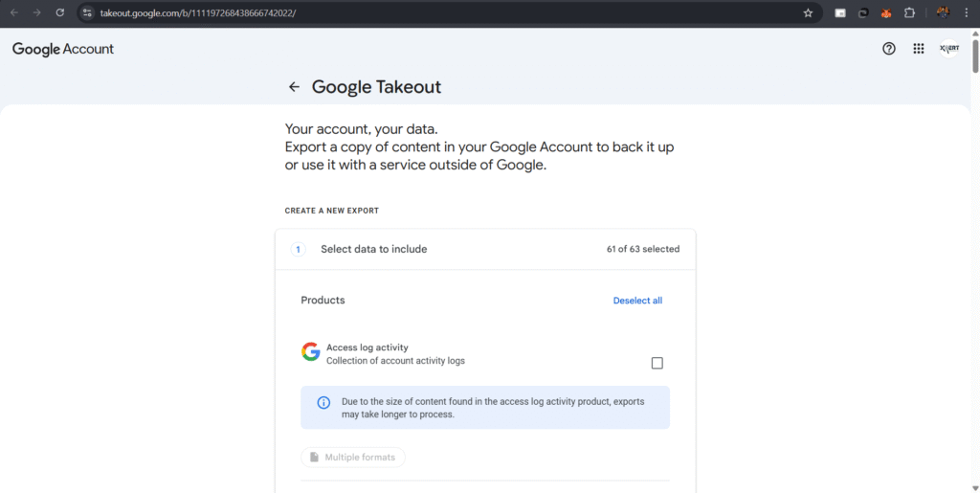Open the Chrome profile switcher avatar

943,13
